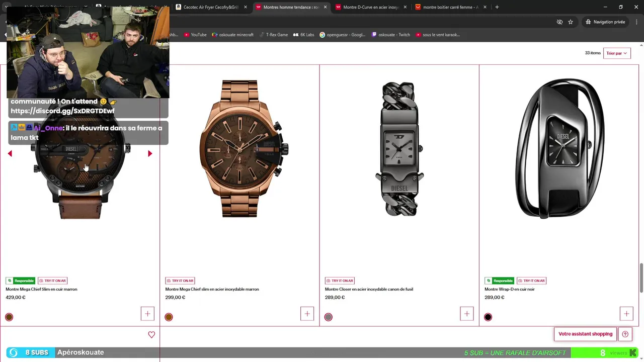Click the discord.gg invite link in overlay
This screenshot has width=644, height=362.
tap(62, 111)
